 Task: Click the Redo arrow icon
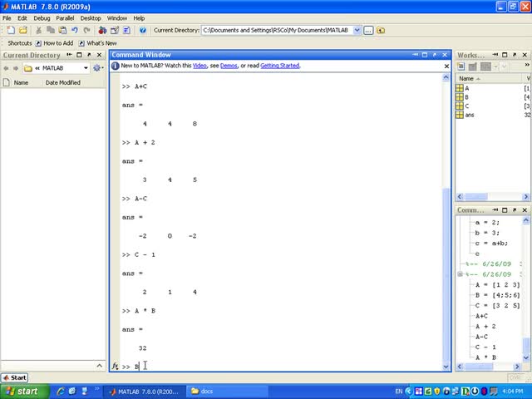point(86,30)
